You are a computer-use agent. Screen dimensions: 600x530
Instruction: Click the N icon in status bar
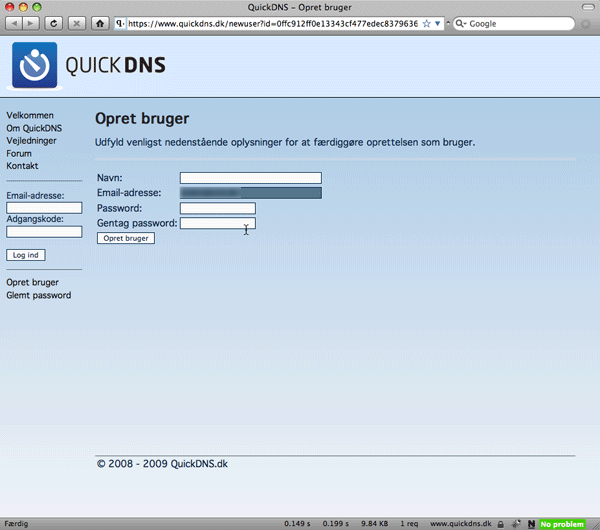531,524
